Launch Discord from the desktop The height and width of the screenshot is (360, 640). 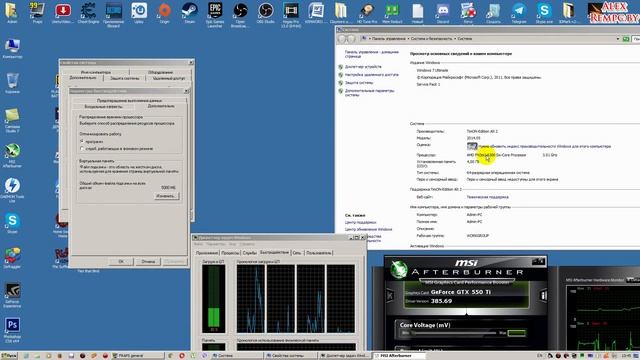[x=443, y=12]
